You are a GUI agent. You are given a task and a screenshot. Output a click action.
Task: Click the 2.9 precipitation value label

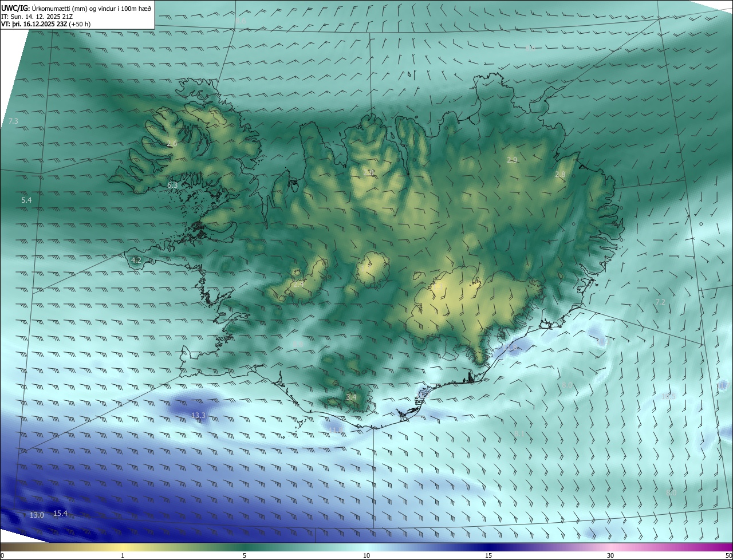click(x=512, y=160)
